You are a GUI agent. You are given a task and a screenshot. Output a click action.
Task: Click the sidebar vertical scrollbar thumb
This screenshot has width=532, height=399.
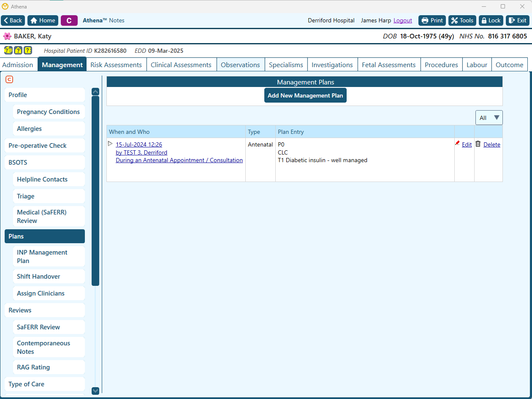(95, 191)
